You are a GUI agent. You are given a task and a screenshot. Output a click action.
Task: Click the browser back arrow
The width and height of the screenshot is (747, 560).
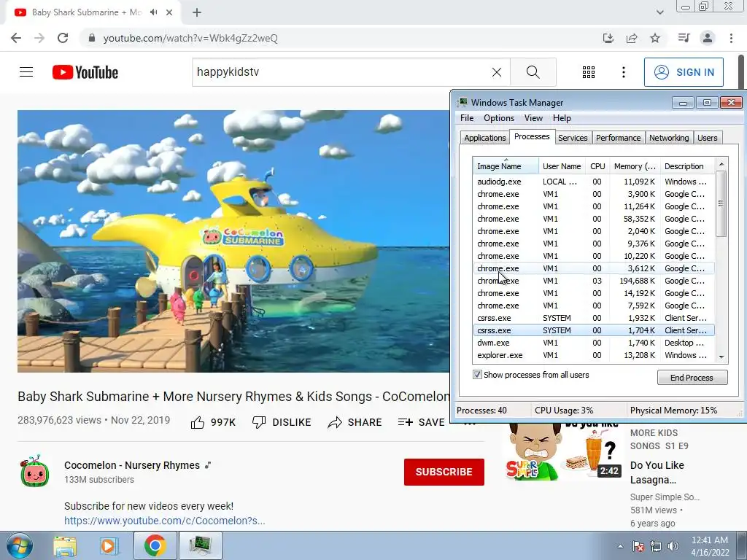[16, 38]
